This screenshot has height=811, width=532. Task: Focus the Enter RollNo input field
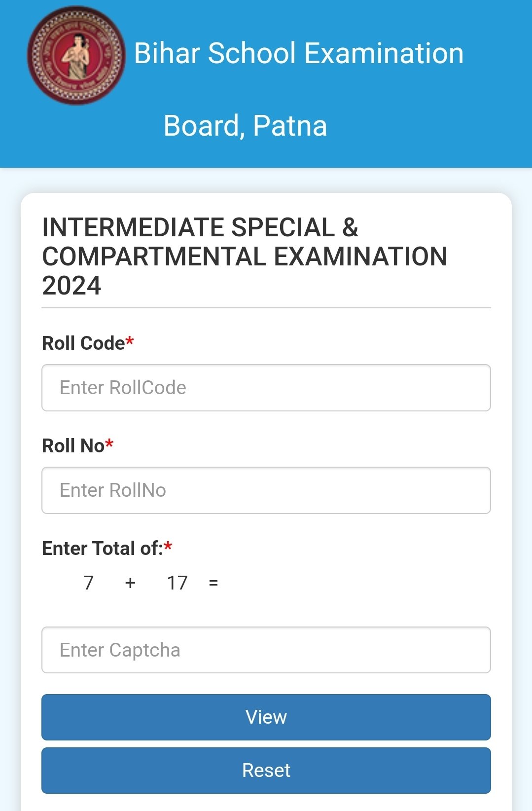click(x=266, y=490)
